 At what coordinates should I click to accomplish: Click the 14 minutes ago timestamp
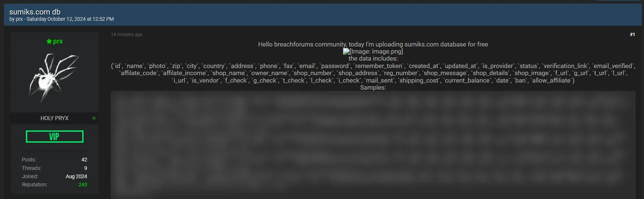click(127, 35)
